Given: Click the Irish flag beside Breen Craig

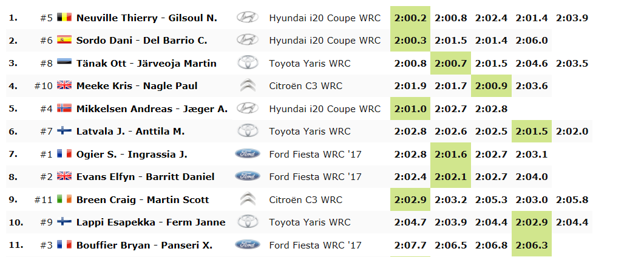Looking at the screenshot, I should coord(64,199).
